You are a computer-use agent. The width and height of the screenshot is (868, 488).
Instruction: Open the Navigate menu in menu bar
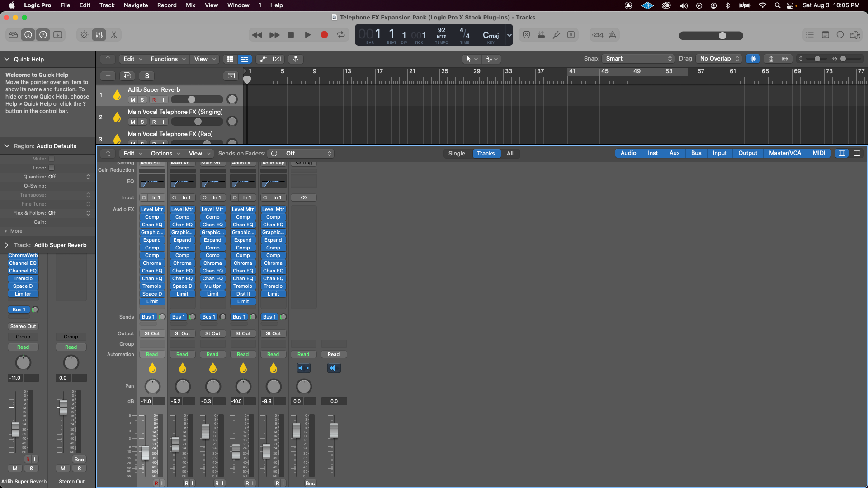136,5
